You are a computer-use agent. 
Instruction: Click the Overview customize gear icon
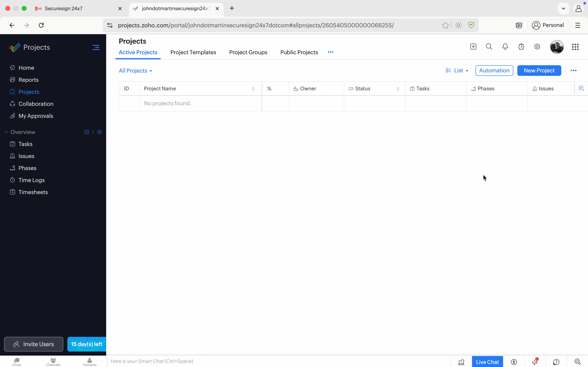point(99,132)
